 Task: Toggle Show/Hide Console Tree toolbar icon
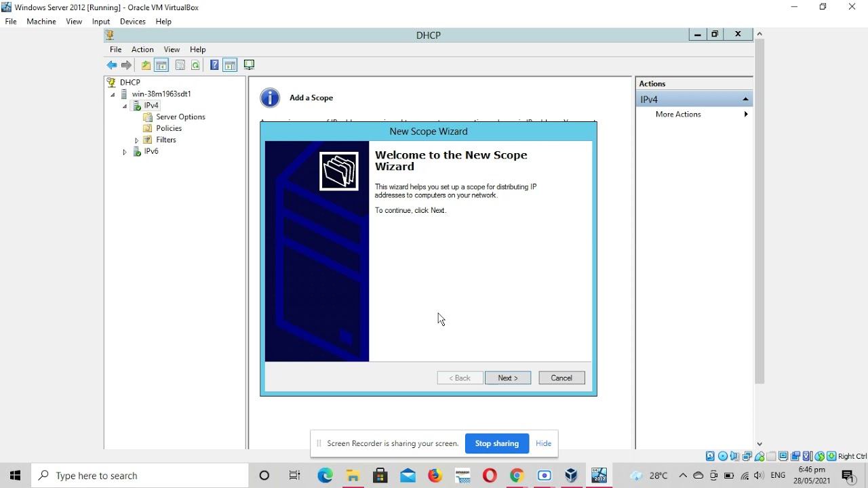tap(161, 65)
